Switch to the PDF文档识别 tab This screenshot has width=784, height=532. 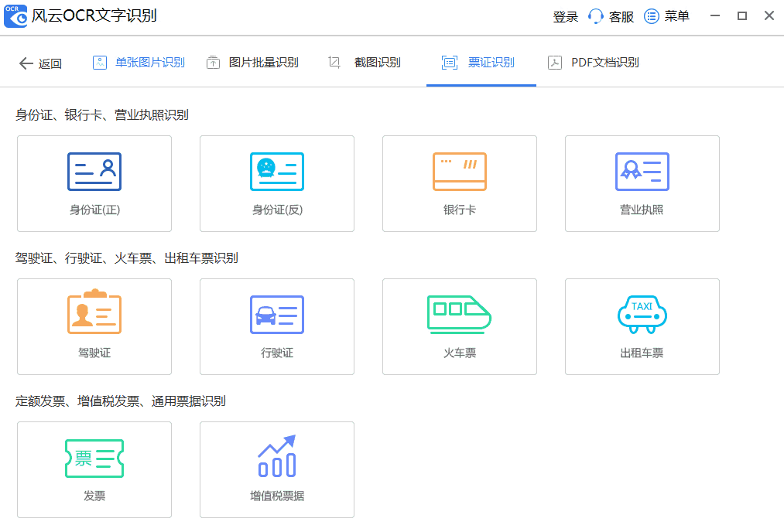pyautogui.click(x=592, y=63)
